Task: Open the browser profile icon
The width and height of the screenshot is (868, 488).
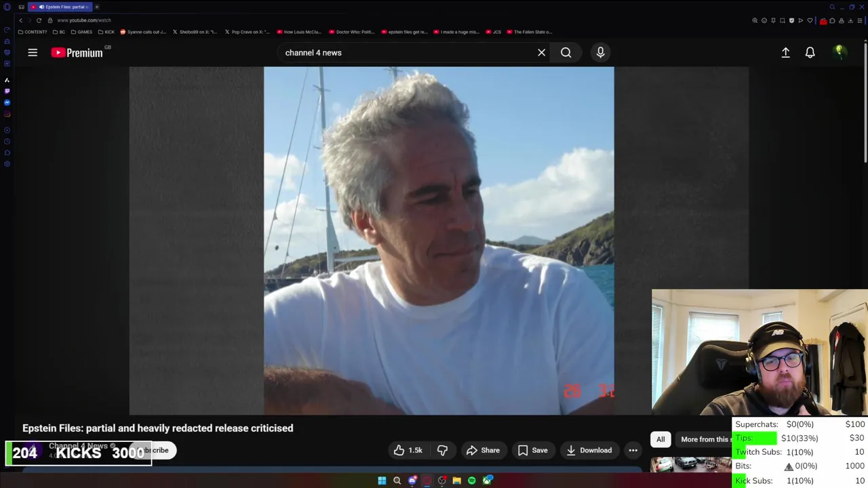Action: pyautogui.click(x=842, y=20)
